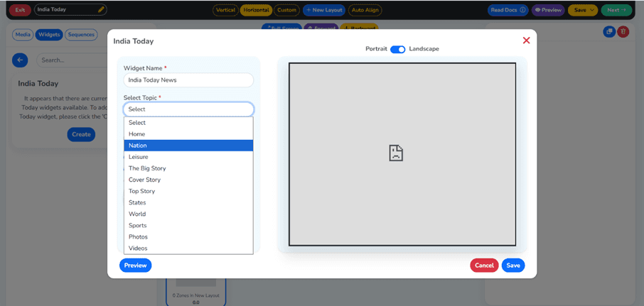This screenshot has height=306, width=644.
Task: Choose Videos topic
Action: click(x=188, y=248)
